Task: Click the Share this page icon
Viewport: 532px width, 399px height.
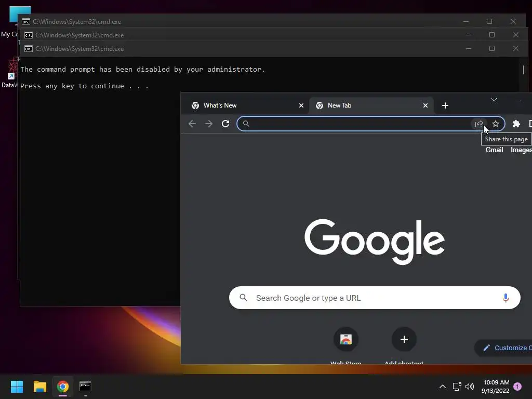Action: click(479, 124)
